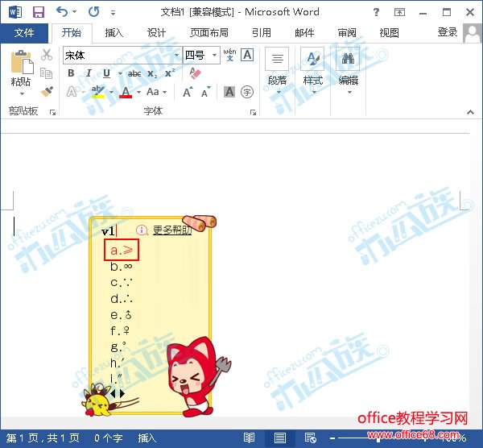483x448 pixels.
Task: Switch to Print Layout view icon
Action: 279,438
